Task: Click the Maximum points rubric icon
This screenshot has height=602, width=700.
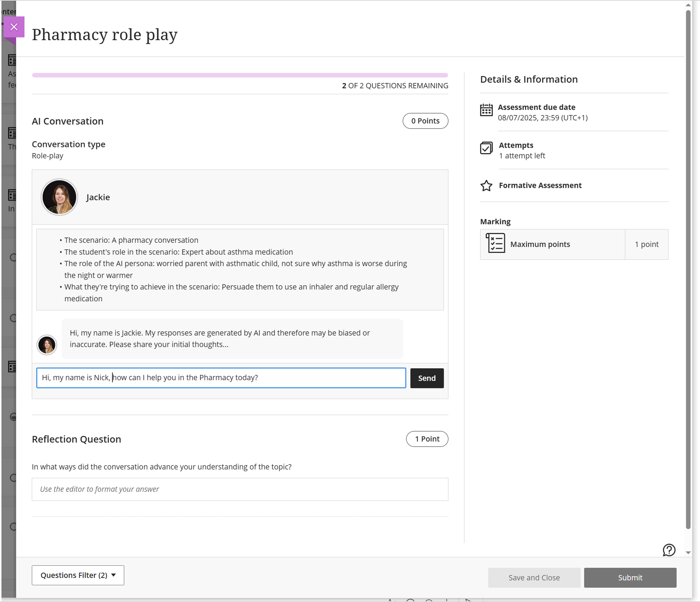Action: point(495,243)
